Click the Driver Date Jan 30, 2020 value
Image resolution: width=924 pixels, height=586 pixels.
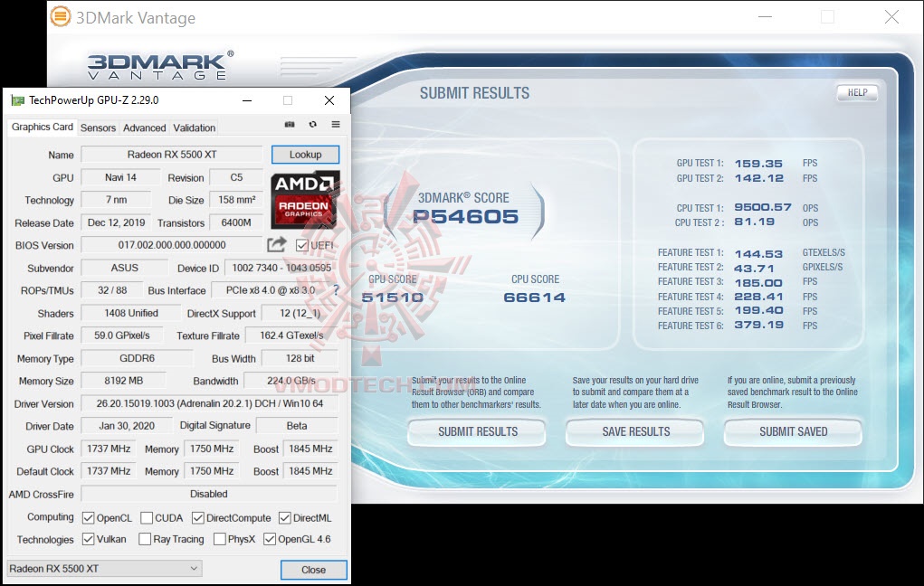coord(127,426)
